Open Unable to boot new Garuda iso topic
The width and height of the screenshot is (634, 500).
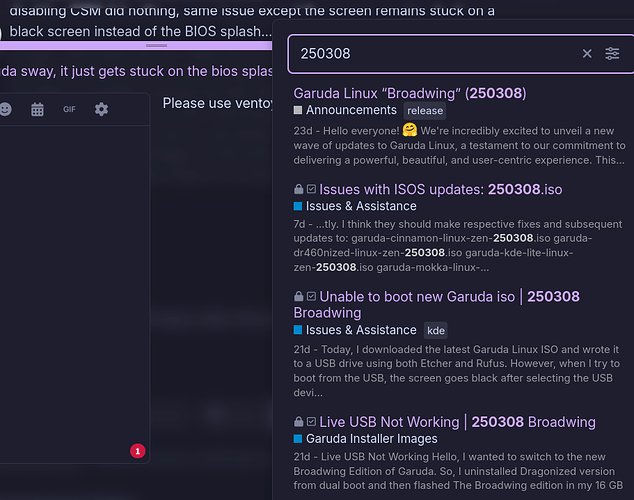[x=436, y=304]
